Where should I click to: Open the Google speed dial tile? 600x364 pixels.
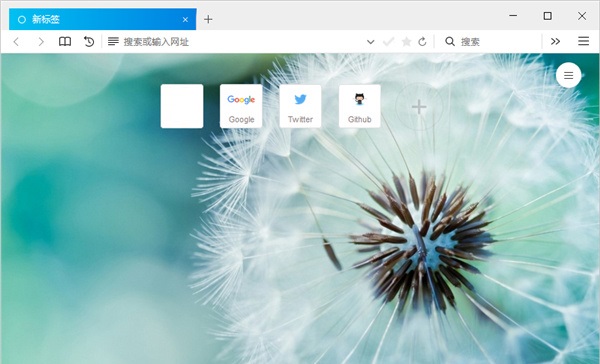point(241,106)
